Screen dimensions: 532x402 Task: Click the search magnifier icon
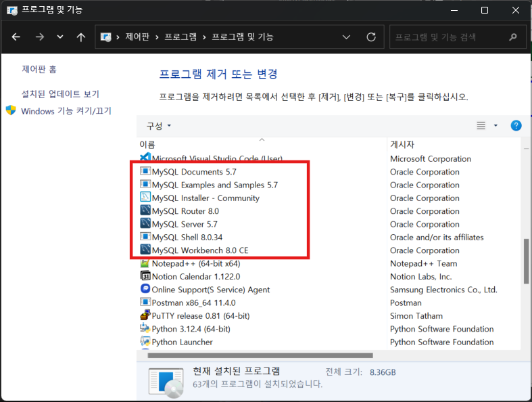click(x=513, y=37)
